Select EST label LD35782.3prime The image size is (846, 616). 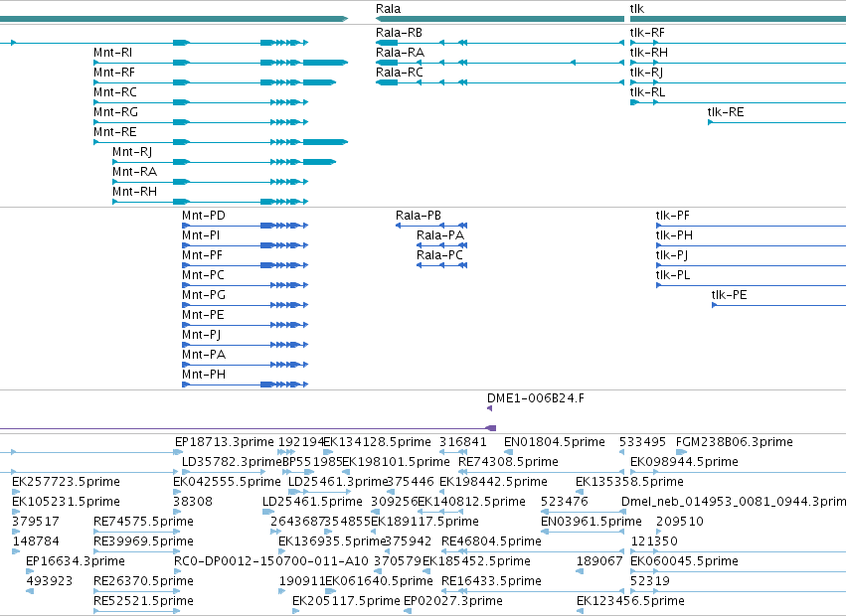232,462
